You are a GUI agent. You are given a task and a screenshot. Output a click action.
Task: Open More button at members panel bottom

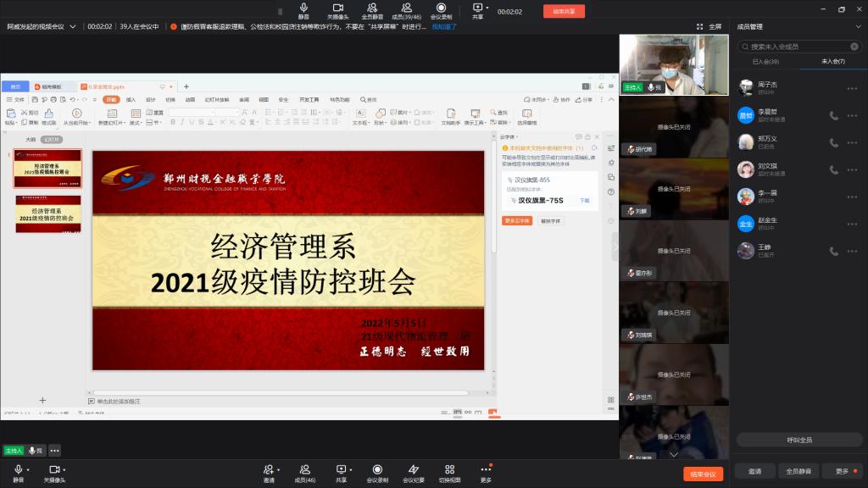coord(843,471)
